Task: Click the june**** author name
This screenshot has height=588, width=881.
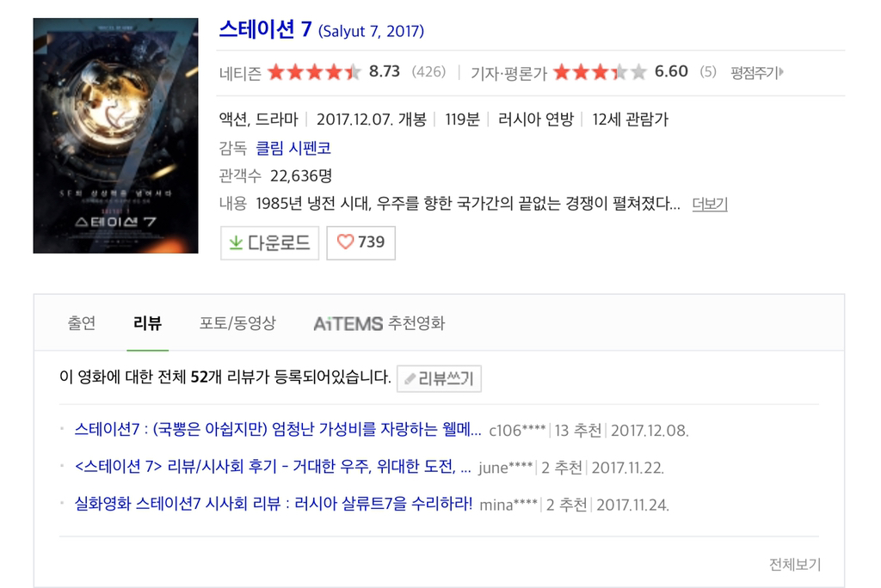Action: click(x=505, y=468)
